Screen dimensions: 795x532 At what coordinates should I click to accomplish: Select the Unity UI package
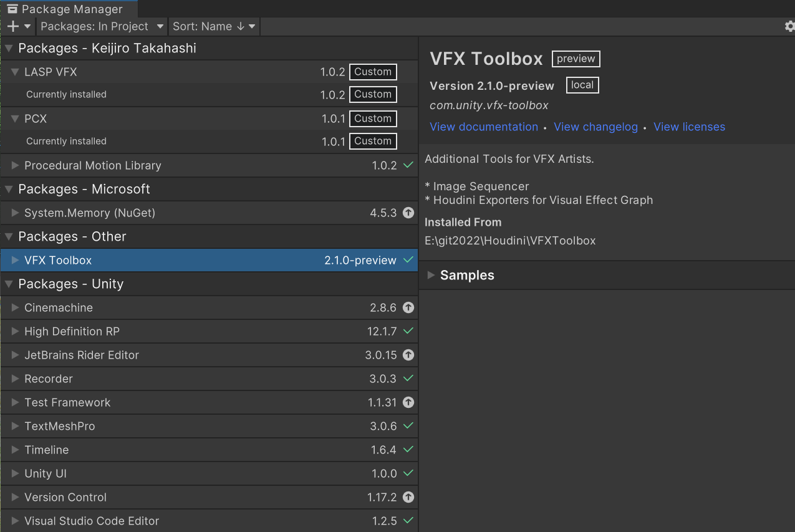click(209, 474)
